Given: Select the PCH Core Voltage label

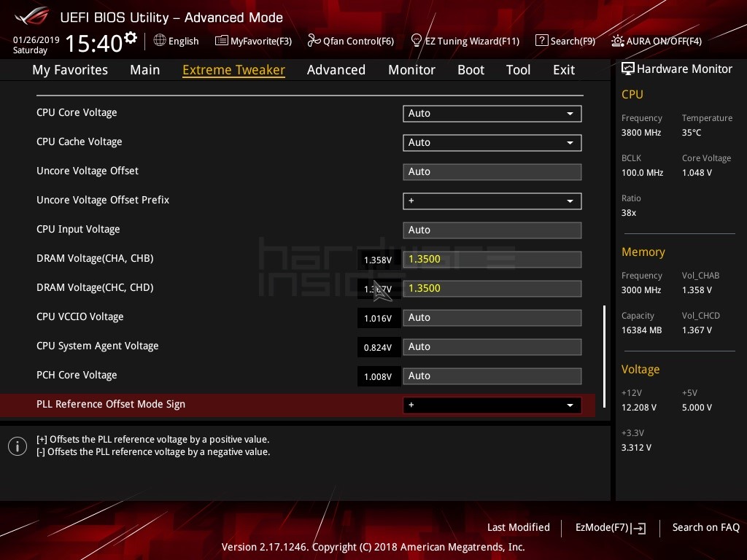Looking at the screenshot, I should click(x=77, y=376).
